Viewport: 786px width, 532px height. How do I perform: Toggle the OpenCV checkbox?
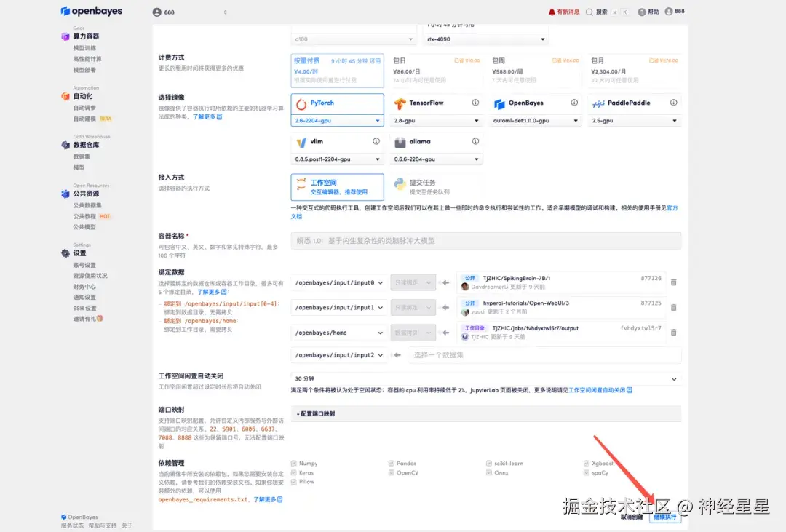[x=392, y=473]
